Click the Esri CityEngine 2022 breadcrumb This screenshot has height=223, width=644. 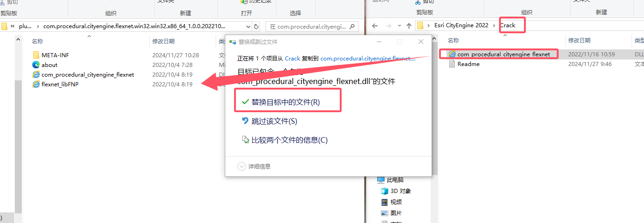tap(461, 25)
